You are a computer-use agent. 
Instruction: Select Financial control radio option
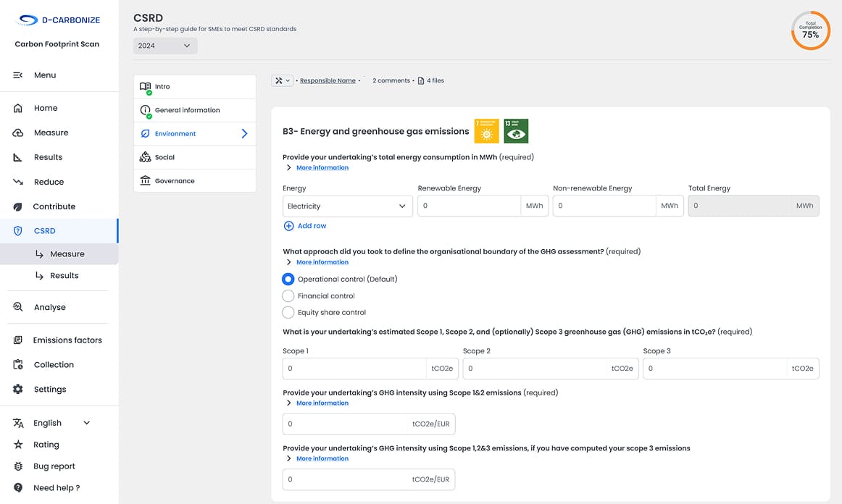[x=288, y=295]
